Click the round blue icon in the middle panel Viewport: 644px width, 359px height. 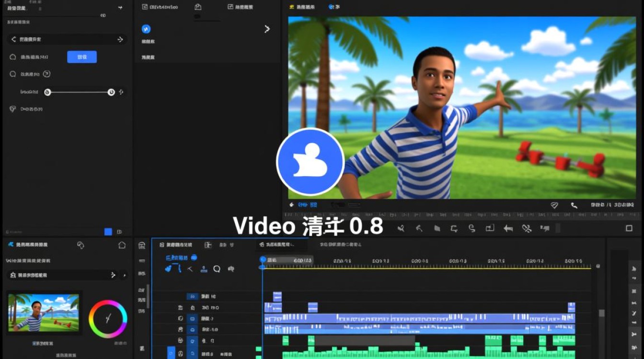[x=146, y=29]
